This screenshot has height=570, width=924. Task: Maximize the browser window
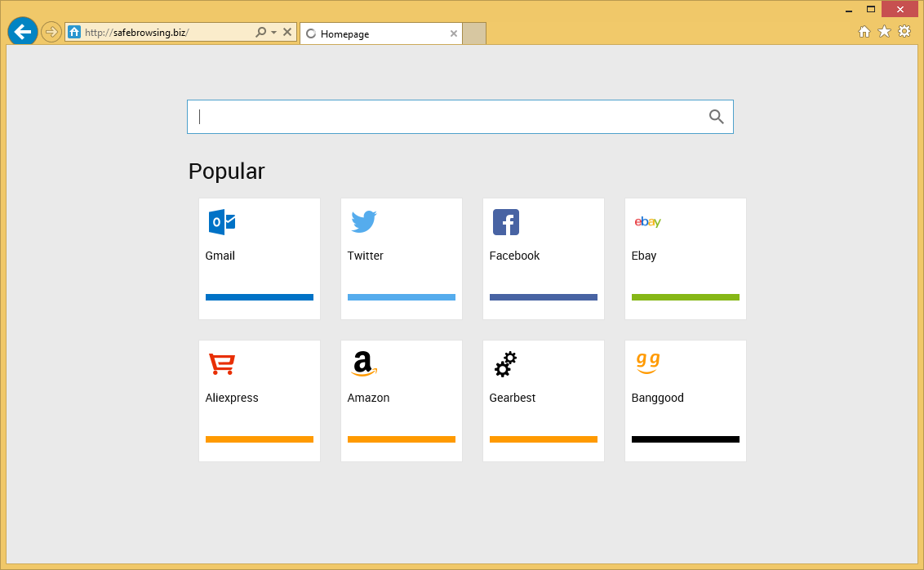coord(870,10)
